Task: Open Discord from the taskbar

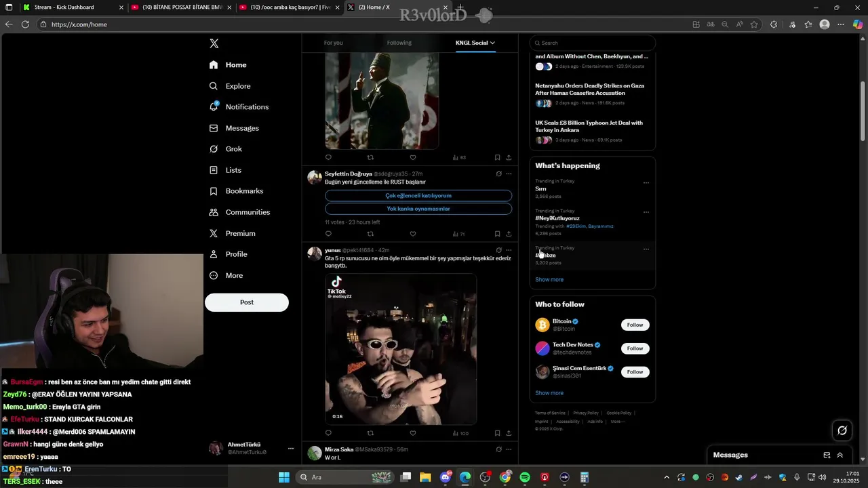Action: 446,477
